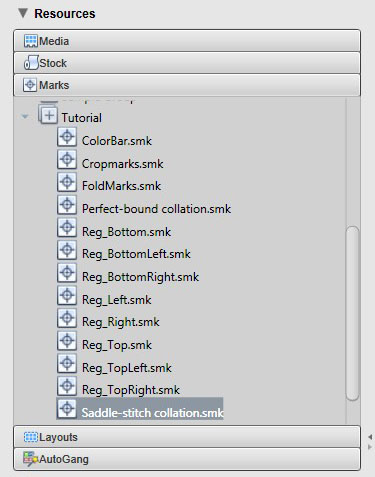Image resolution: width=375 pixels, height=477 pixels.
Task: Open the Stock accordion tab
Action: point(187,63)
